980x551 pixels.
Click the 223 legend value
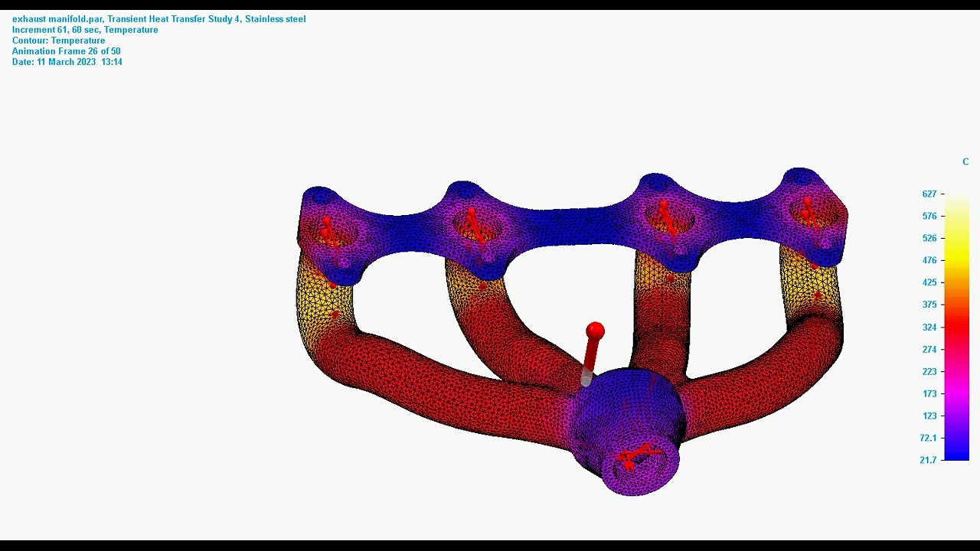pos(929,372)
